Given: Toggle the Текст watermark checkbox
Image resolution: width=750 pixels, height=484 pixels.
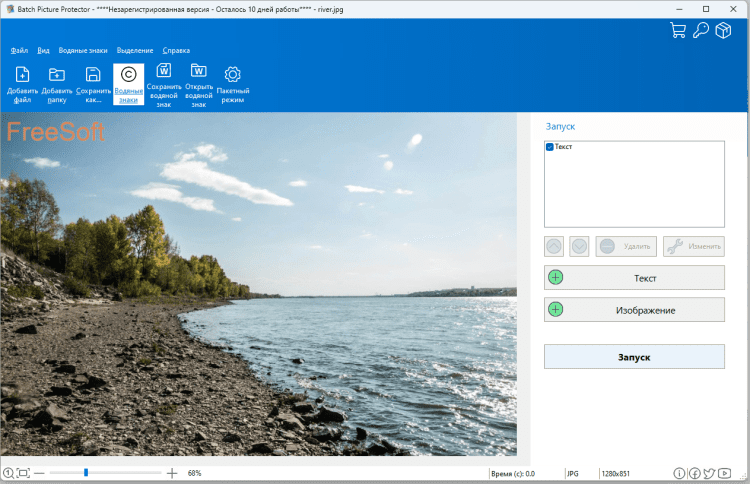Looking at the screenshot, I should pos(550,147).
